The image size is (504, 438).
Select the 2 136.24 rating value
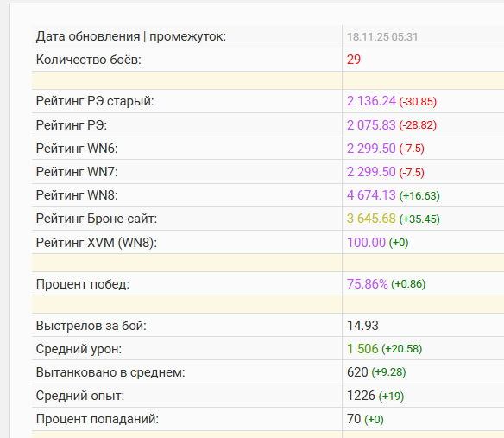tap(371, 101)
